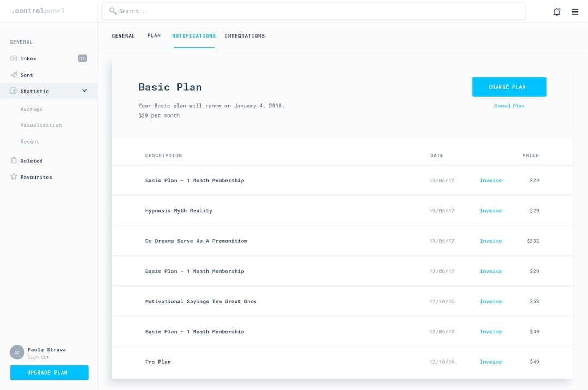
Task: Expand the Average statistic entry
Action: (32, 109)
